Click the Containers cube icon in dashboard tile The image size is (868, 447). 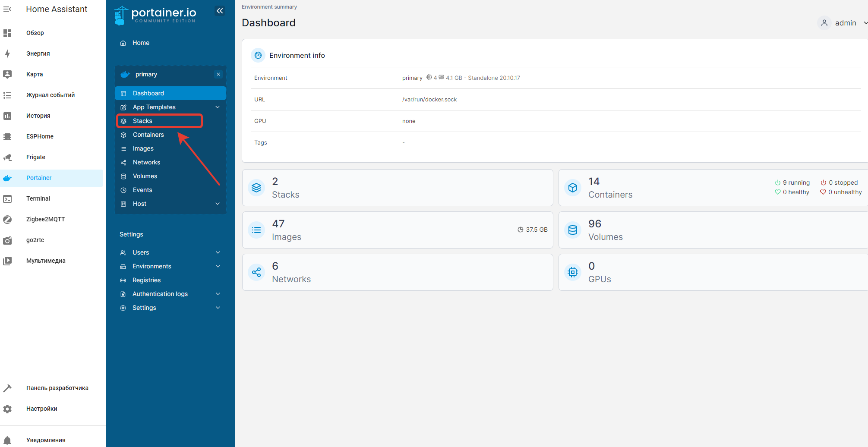[573, 188]
